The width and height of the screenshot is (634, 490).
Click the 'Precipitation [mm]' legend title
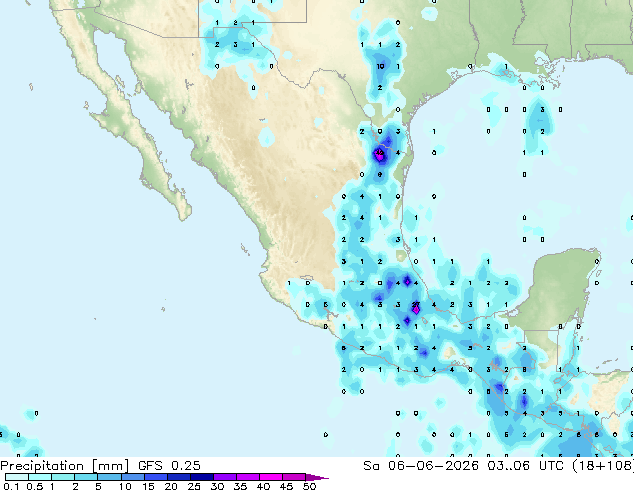(x=64, y=466)
